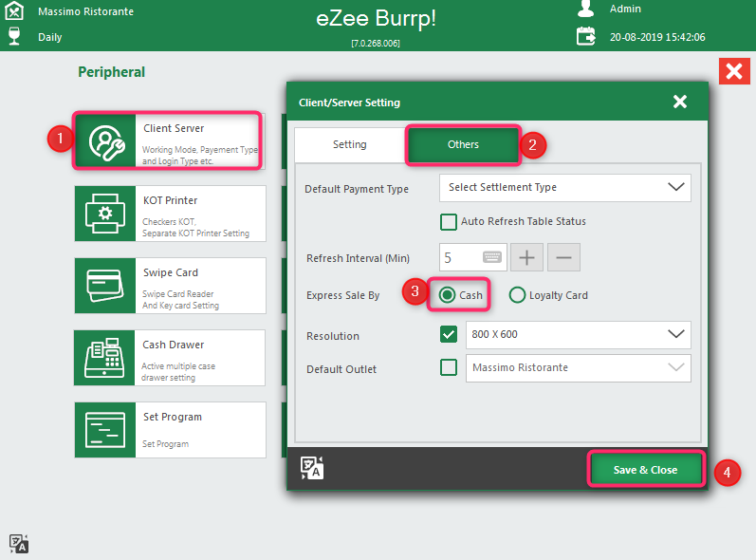Open the Client Server settings tile text
This screenshot has height=560, width=756.
point(200,140)
